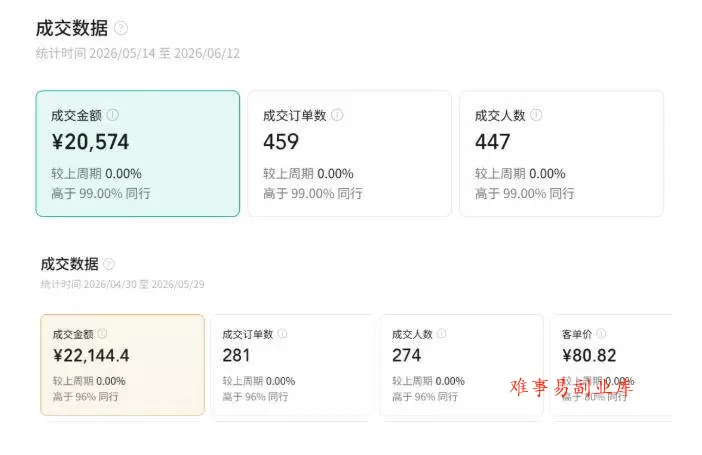
Task: Select the 459 成交订单数 card
Action: tap(350, 154)
